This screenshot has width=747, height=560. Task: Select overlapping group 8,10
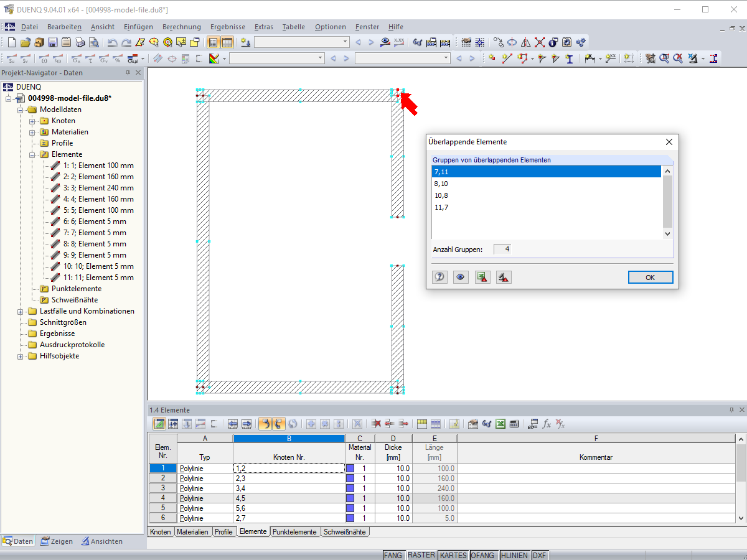(x=546, y=184)
